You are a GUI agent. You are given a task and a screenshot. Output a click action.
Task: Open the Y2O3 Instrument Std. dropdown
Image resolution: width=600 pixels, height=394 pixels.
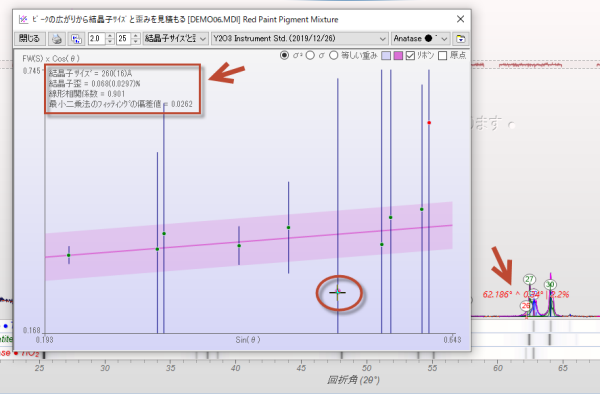pos(300,39)
